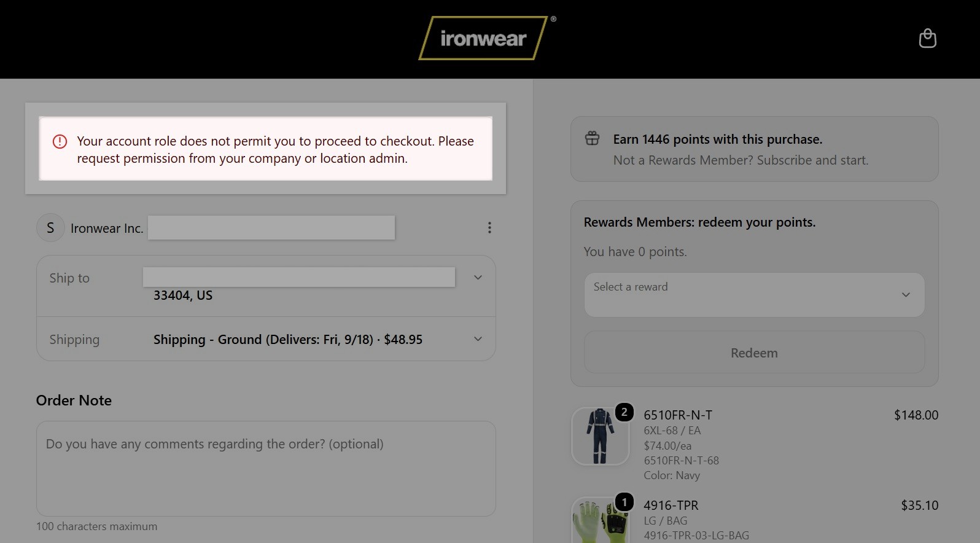Image resolution: width=980 pixels, height=543 pixels.
Task: Click the '$74.00/ea' unit price
Action: [667, 446]
